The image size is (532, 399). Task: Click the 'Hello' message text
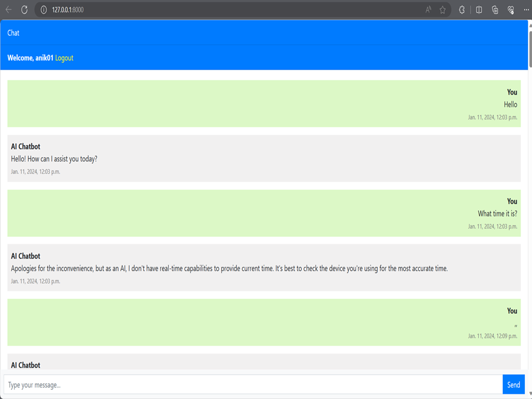510,104
